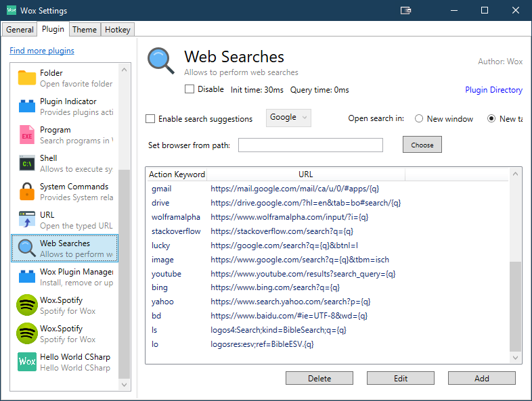532x401 pixels.
Task: Choose the New window radio button
Action: click(419, 118)
